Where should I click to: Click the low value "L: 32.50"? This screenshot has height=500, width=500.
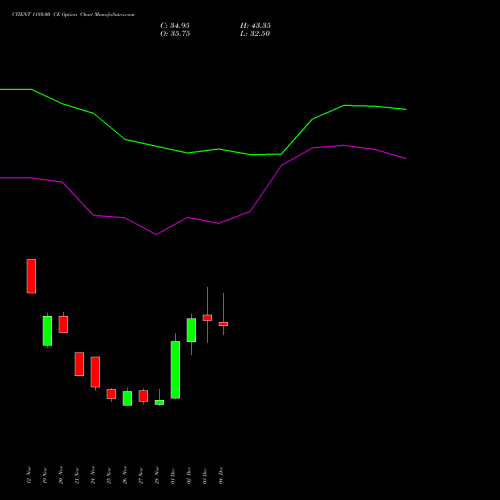tap(255, 34)
